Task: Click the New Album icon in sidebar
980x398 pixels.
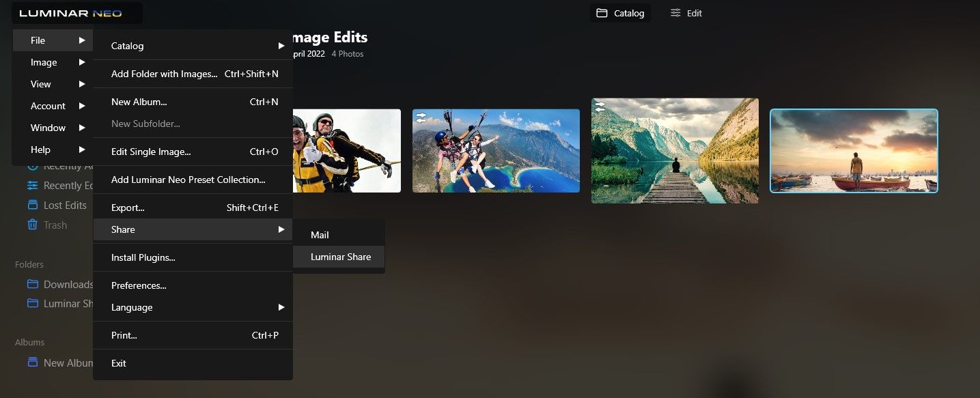Action: (x=32, y=363)
